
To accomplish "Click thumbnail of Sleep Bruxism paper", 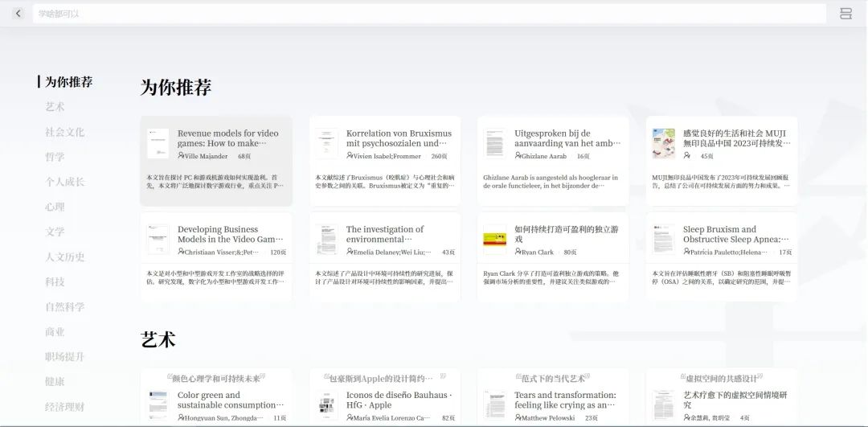I will pos(664,240).
